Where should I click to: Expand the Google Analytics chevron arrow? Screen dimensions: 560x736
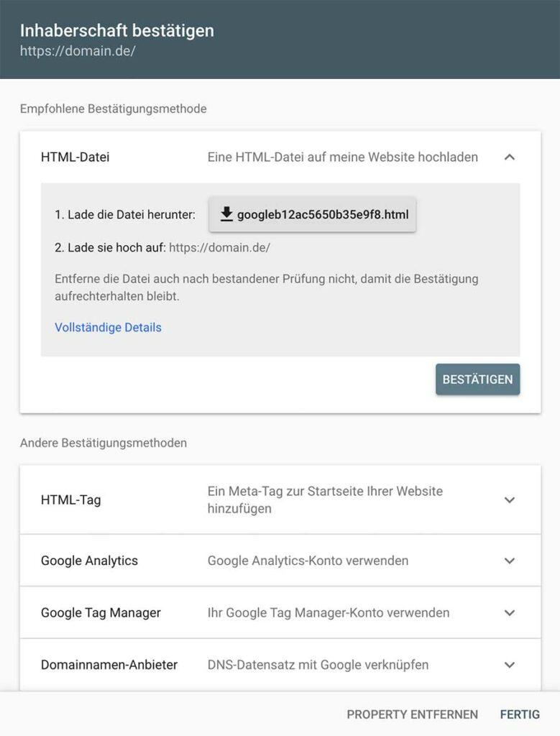[x=510, y=561]
